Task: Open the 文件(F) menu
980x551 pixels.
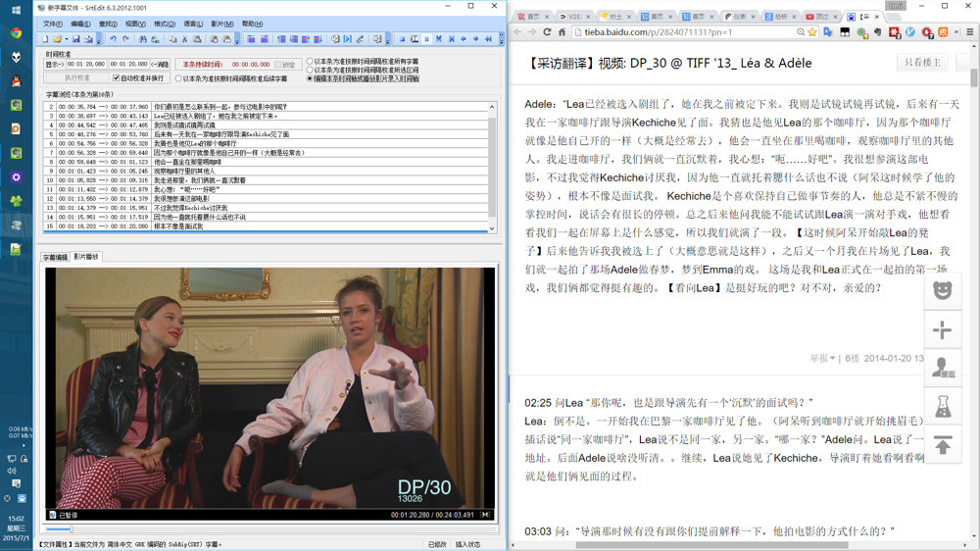Action: (x=53, y=24)
